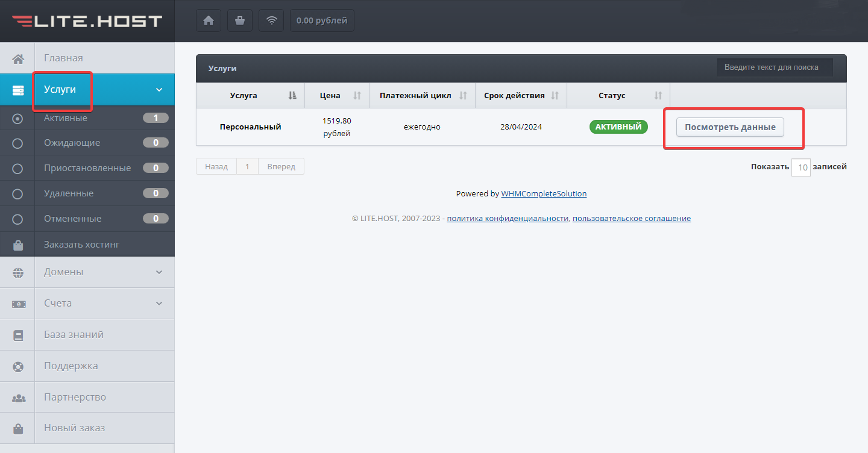Select the Активные radio filter
This screenshot has width=868, height=453.
(17, 119)
